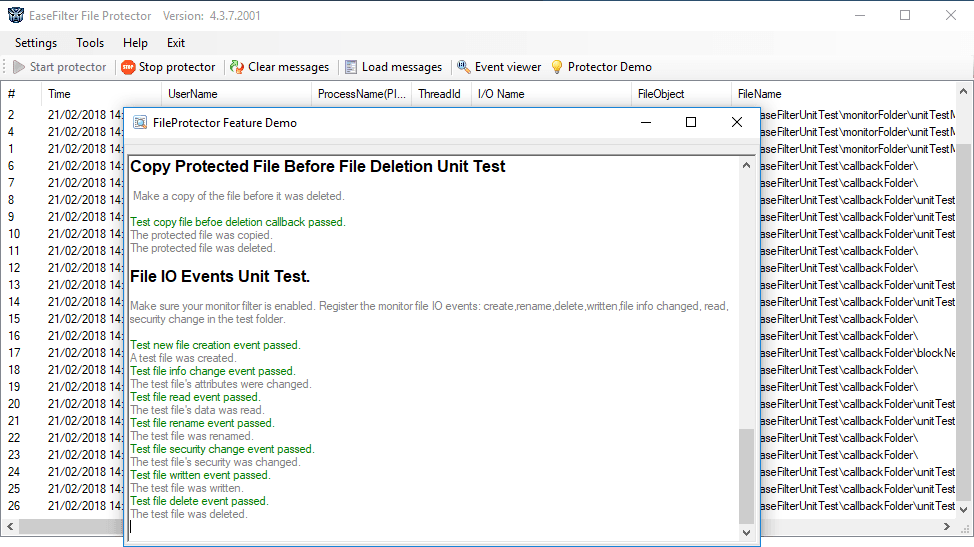The height and width of the screenshot is (547, 974).
Task: Click the main list scroll-down arrow
Action: point(963,510)
